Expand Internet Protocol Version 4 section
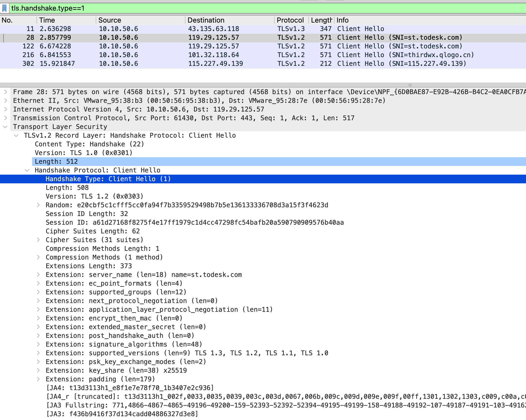The width and height of the screenshot is (526, 420). tap(5, 109)
